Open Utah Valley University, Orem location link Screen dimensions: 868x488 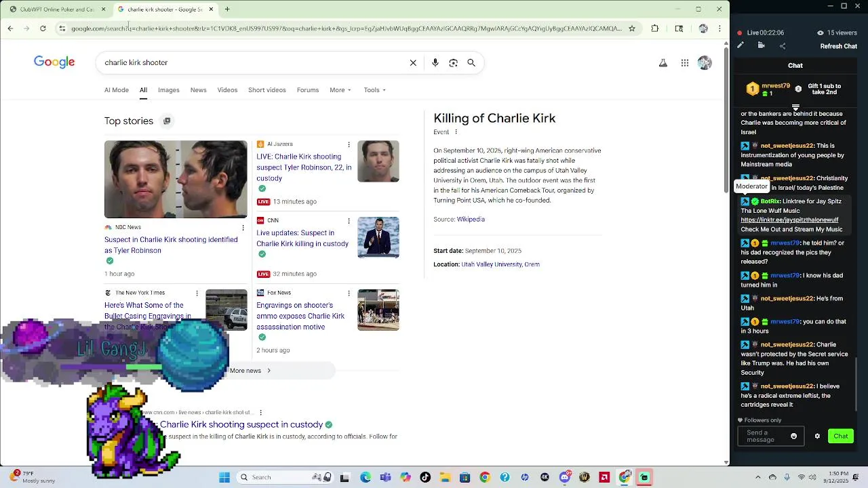[x=500, y=264]
